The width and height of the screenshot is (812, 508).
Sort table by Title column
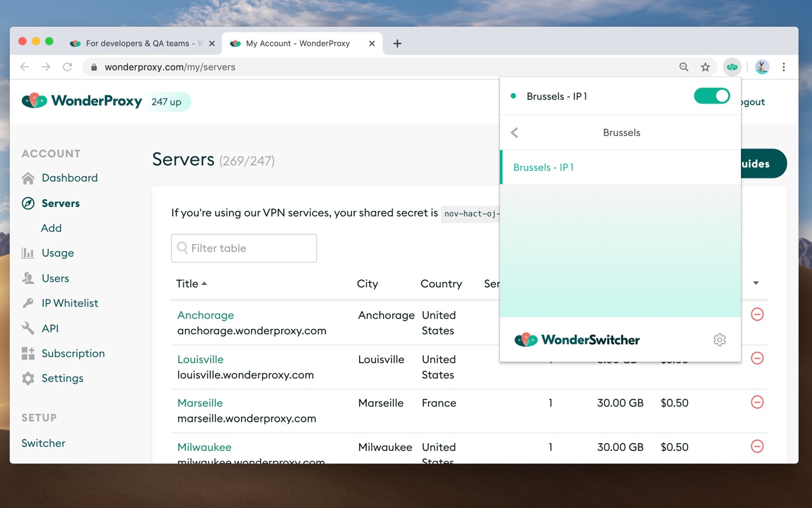(x=191, y=284)
